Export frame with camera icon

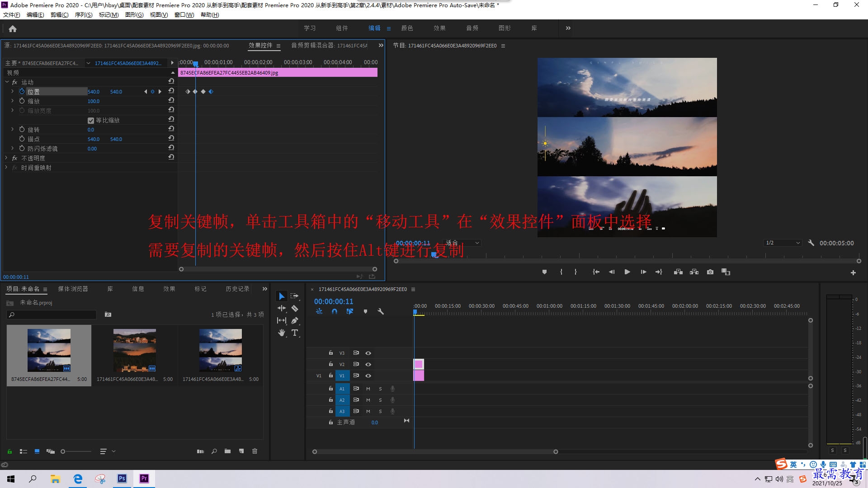(710, 272)
